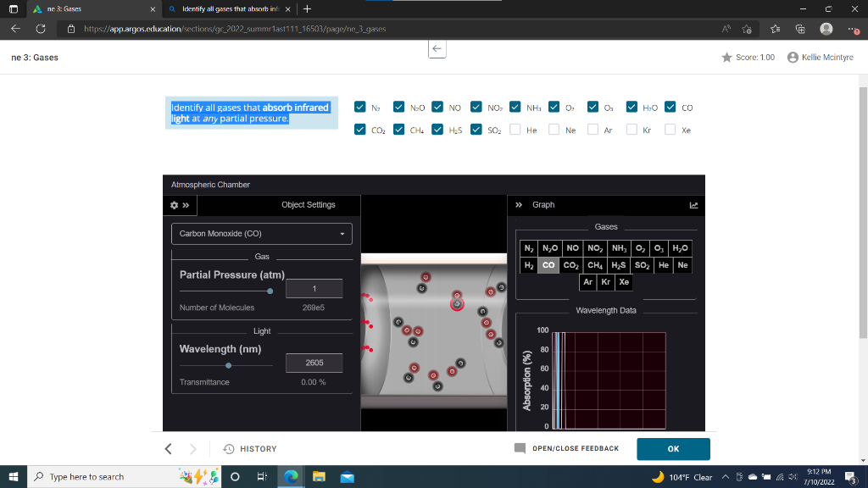This screenshot has width=868, height=488.
Task: Open browser Favorites list icon
Action: click(x=775, y=29)
